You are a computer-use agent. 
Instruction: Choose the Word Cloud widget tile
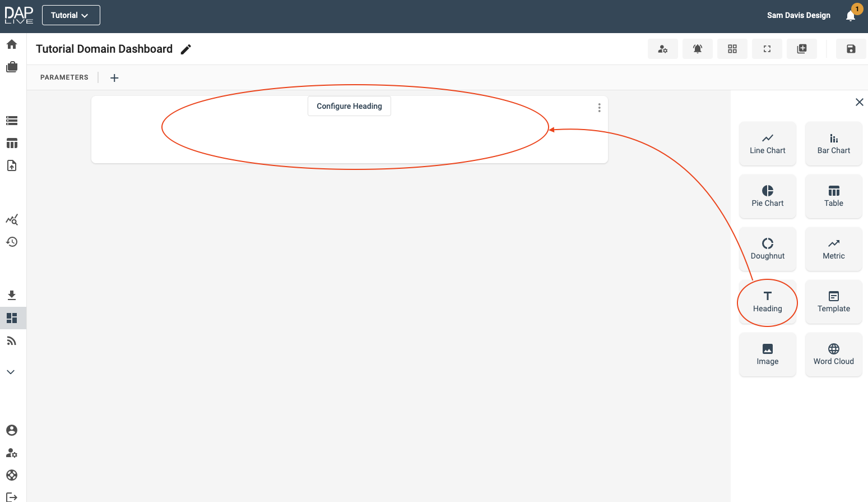pos(833,354)
